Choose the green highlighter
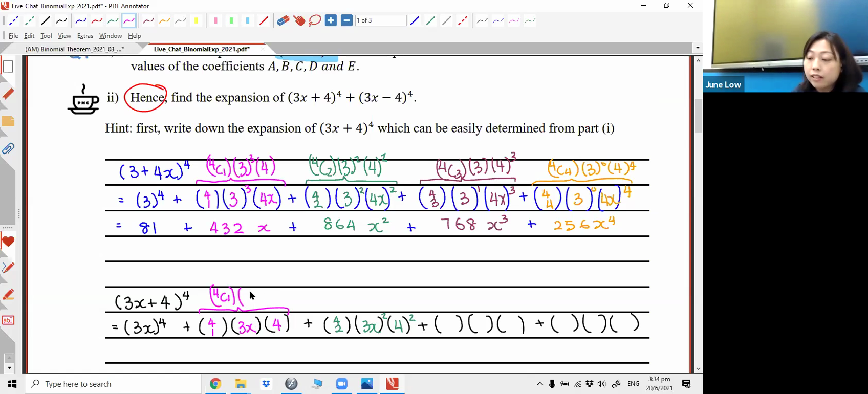This screenshot has width=868, height=394. (231, 21)
